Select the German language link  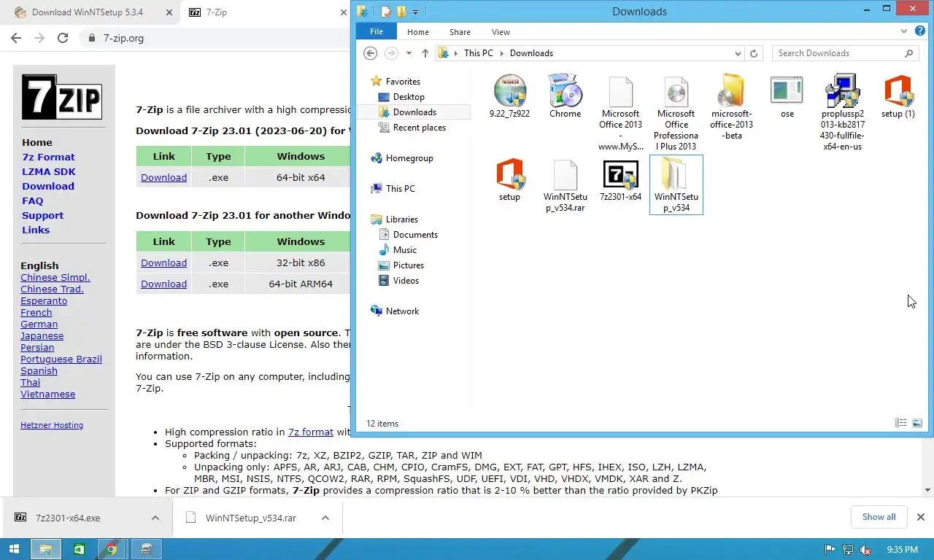click(x=39, y=324)
